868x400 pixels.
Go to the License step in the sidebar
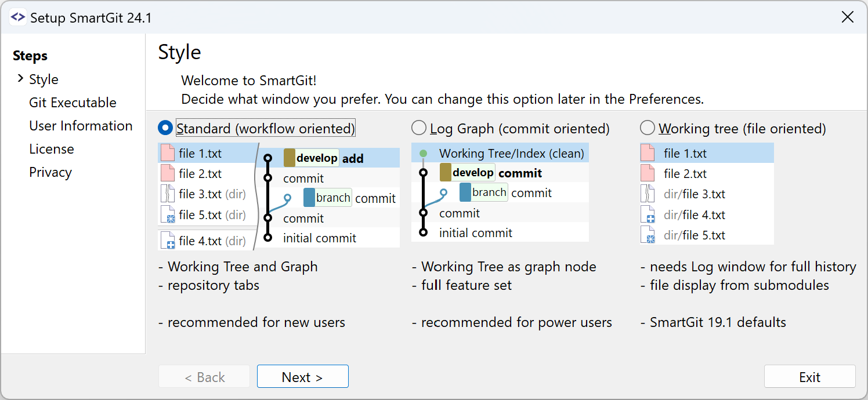[52, 148]
